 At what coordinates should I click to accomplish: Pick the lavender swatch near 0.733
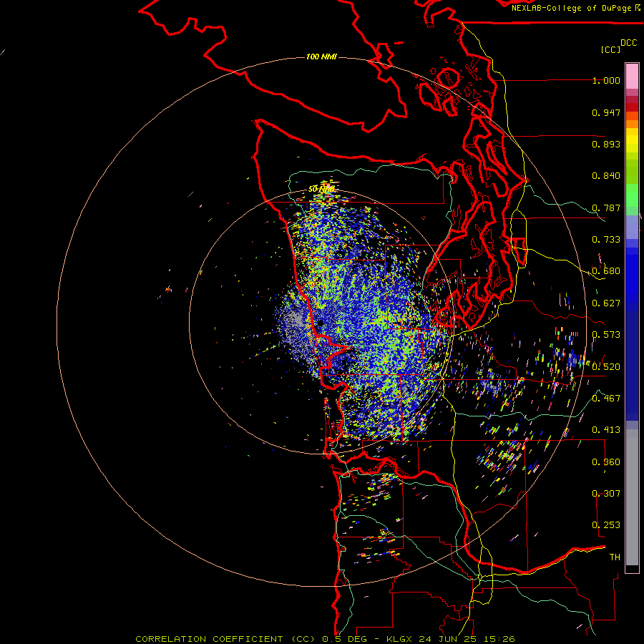632,227
